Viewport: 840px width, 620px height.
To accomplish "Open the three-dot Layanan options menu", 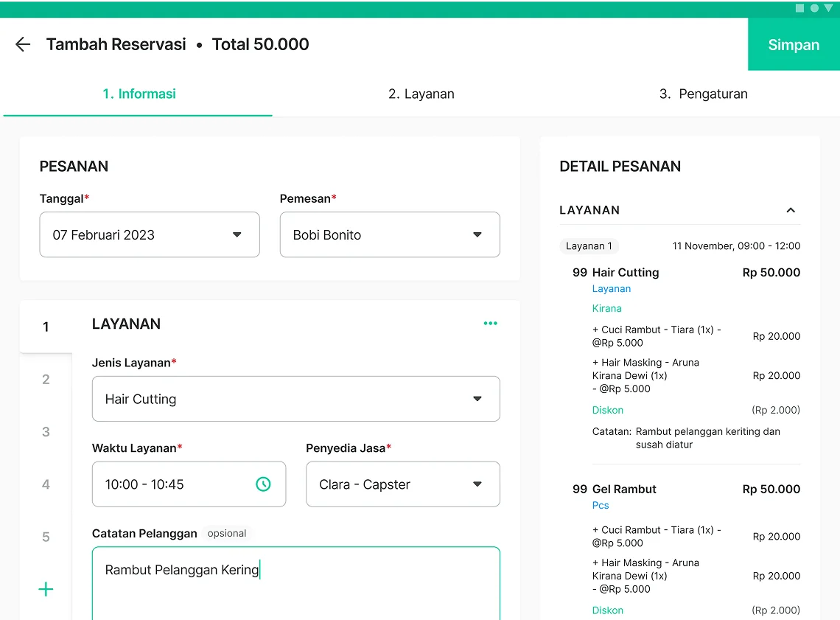I will pyautogui.click(x=490, y=324).
